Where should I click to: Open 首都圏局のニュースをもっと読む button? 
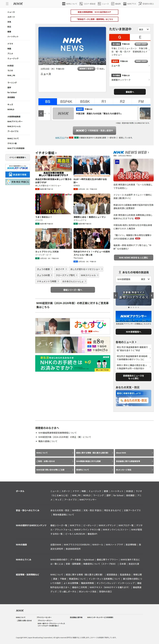134,377
